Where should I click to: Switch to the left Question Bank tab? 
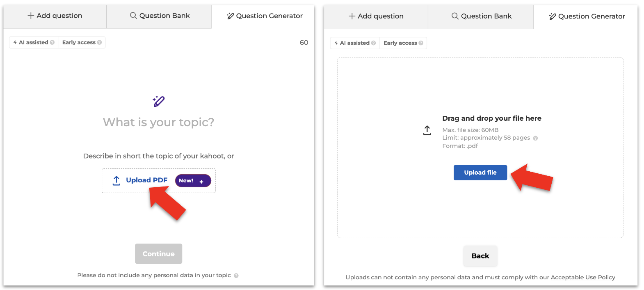(x=159, y=16)
